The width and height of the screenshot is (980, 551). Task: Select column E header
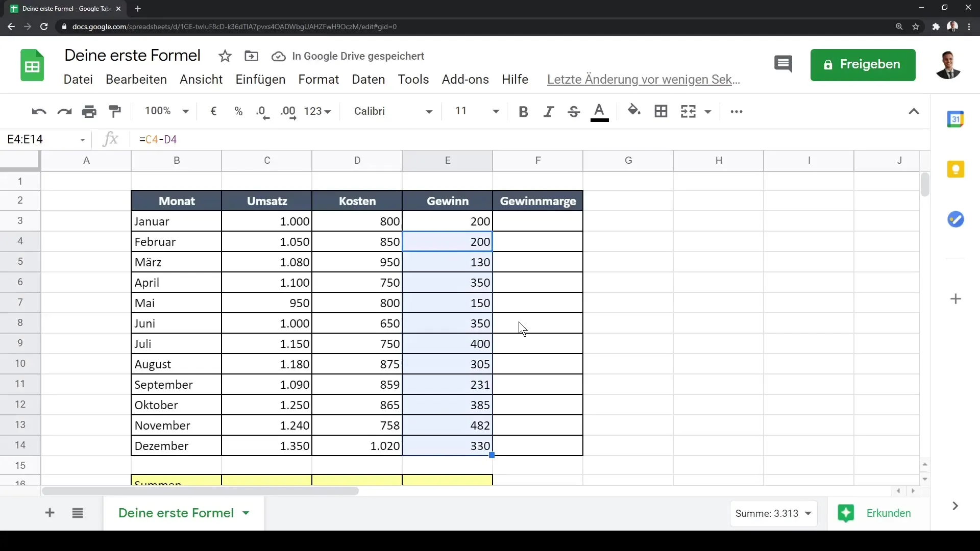[x=448, y=161]
